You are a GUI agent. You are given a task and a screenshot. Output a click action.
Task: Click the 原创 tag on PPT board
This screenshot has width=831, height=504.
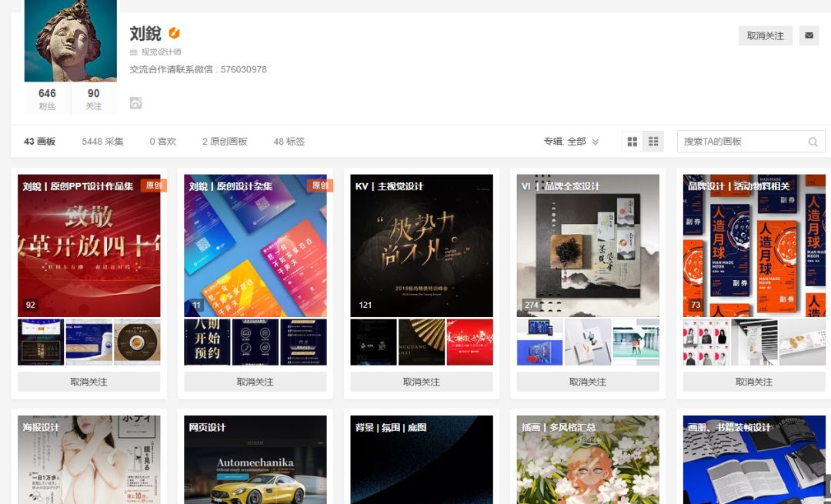click(154, 185)
